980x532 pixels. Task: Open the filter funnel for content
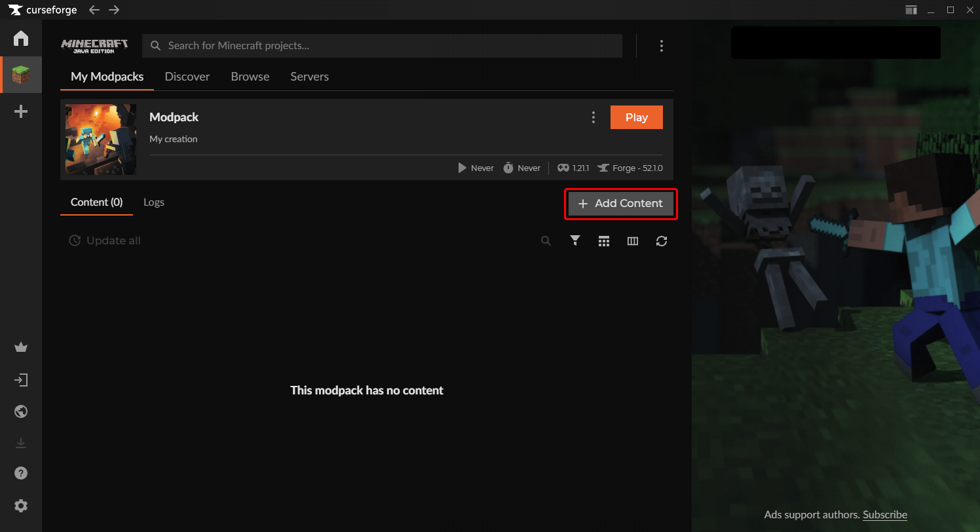pos(575,241)
